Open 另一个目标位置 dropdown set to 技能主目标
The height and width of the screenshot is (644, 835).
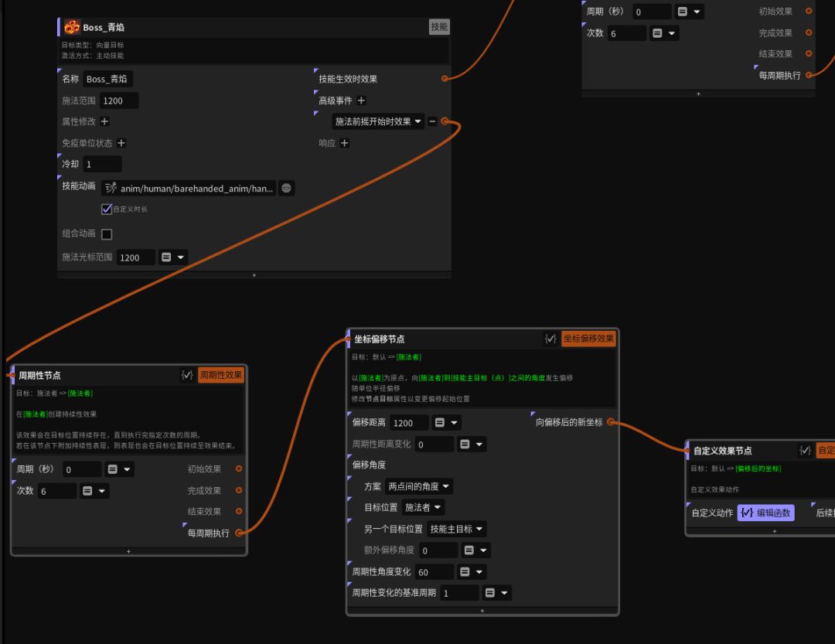[457, 529]
